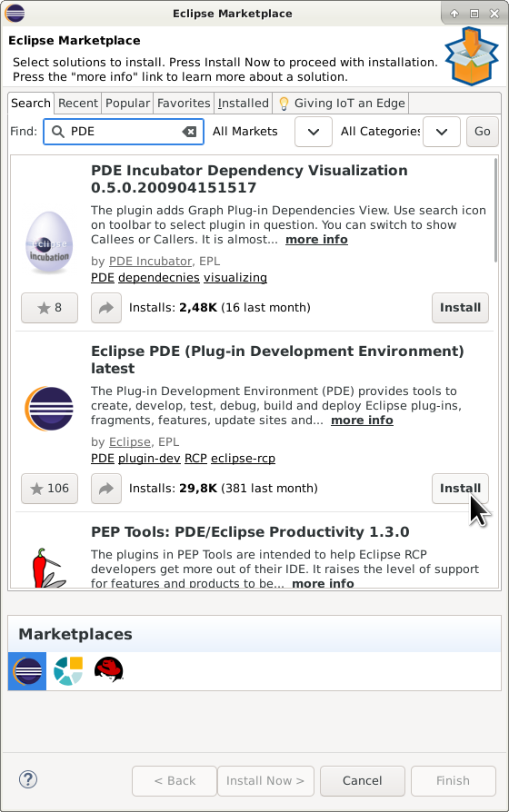Screen dimensions: 509x812
Task: Select the Obeo marketplace icon
Action: [68, 670]
